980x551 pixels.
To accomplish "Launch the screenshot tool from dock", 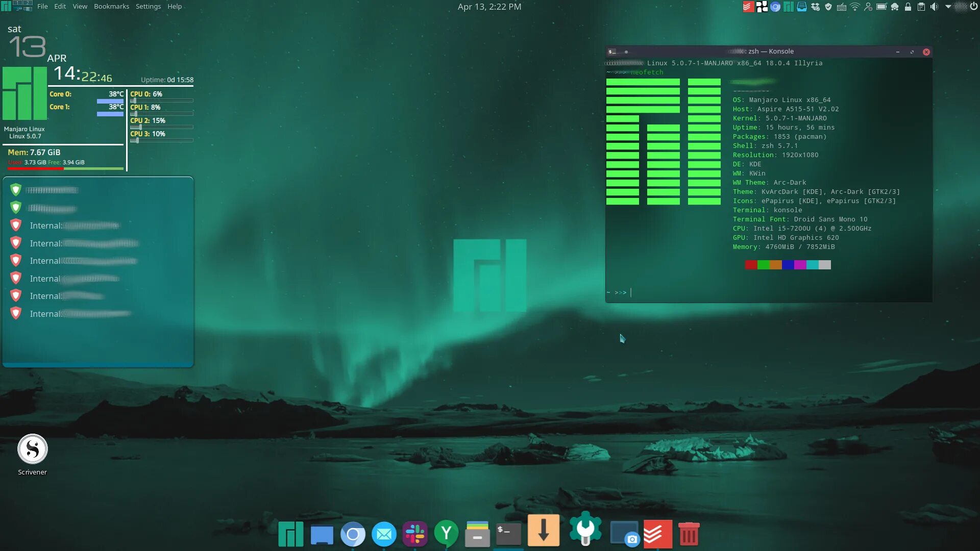I will pos(624,534).
